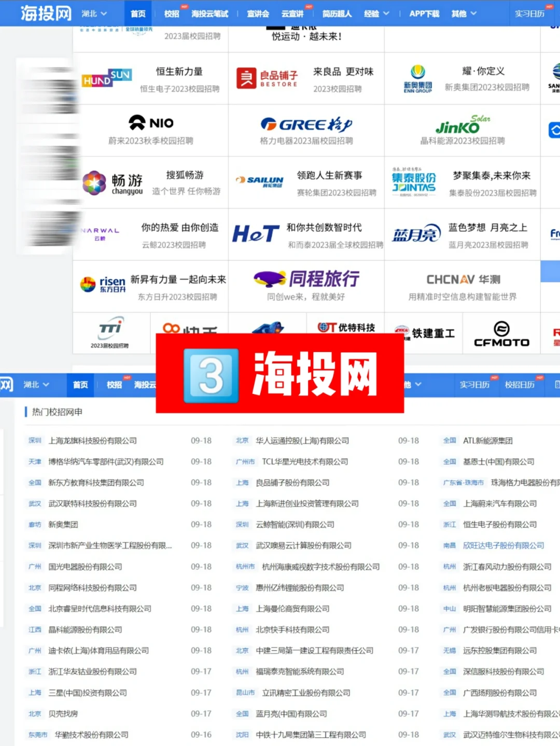560x746 pixels.
Task: Open 深信服科技股份有限公司 listing
Action: [503, 672]
